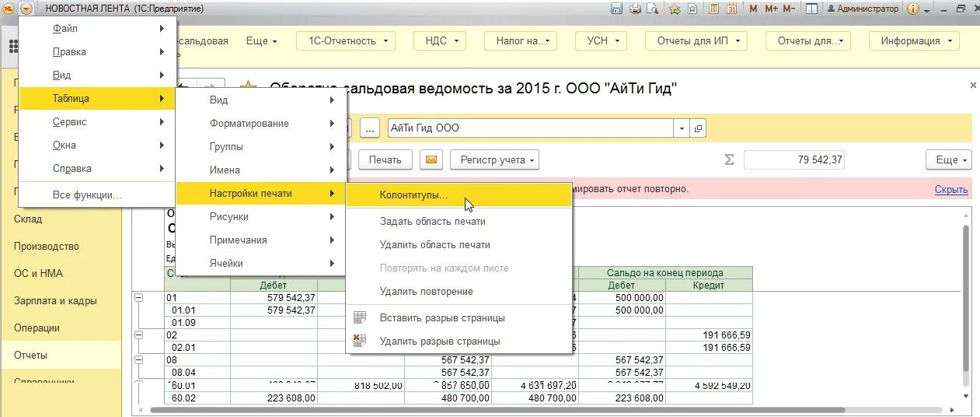Click the Вставить разрыв страницы icon
Screen dimensions: 980x417
pyautogui.click(x=359, y=317)
